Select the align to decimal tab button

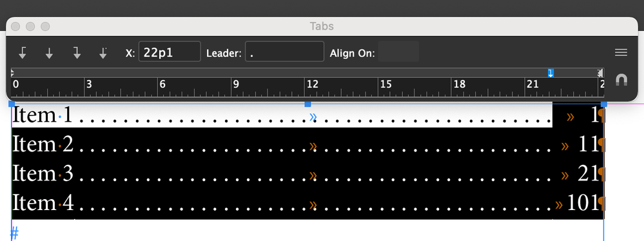pos(103,53)
